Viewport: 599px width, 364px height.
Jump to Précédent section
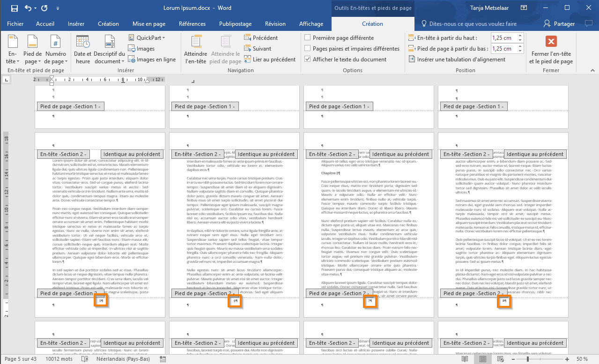coord(261,38)
